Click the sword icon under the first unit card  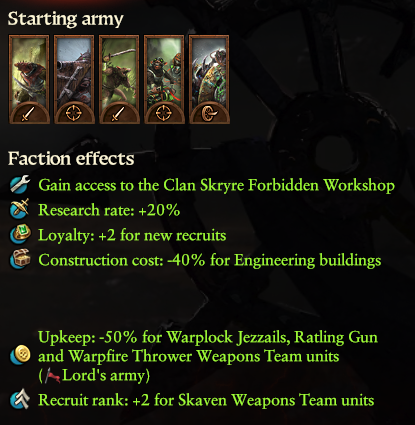click(29, 114)
